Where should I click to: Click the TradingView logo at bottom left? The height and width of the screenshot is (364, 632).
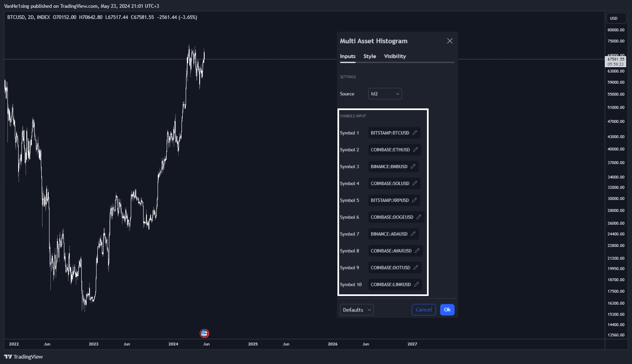[24, 357]
